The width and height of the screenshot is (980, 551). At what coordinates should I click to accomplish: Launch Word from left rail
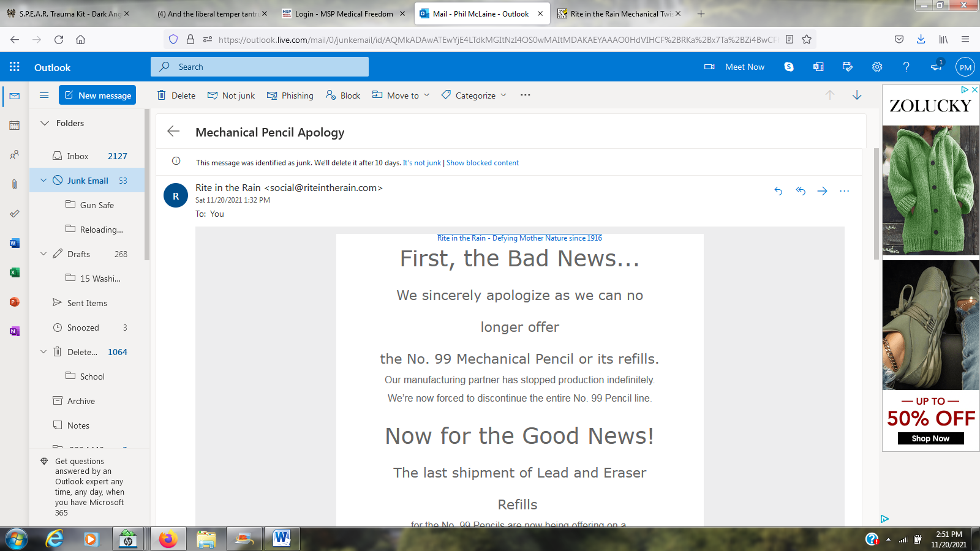click(15, 243)
